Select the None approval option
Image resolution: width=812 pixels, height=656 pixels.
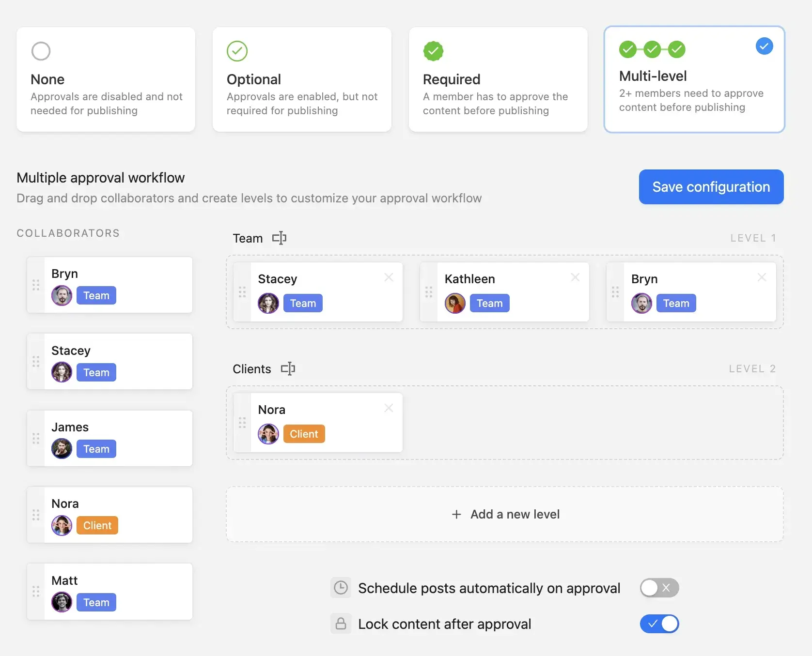[x=106, y=80]
